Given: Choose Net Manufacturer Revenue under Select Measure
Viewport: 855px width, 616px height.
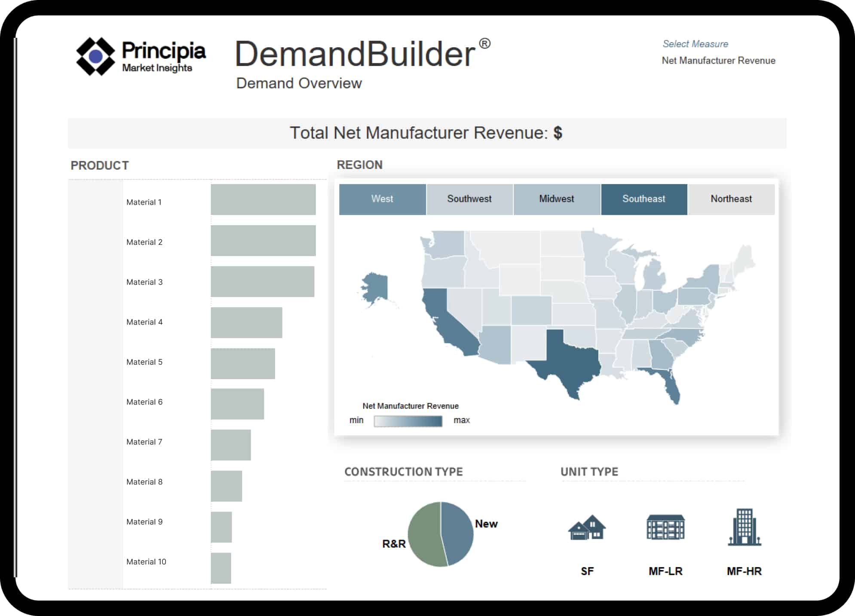Looking at the screenshot, I should tap(718, 61).
